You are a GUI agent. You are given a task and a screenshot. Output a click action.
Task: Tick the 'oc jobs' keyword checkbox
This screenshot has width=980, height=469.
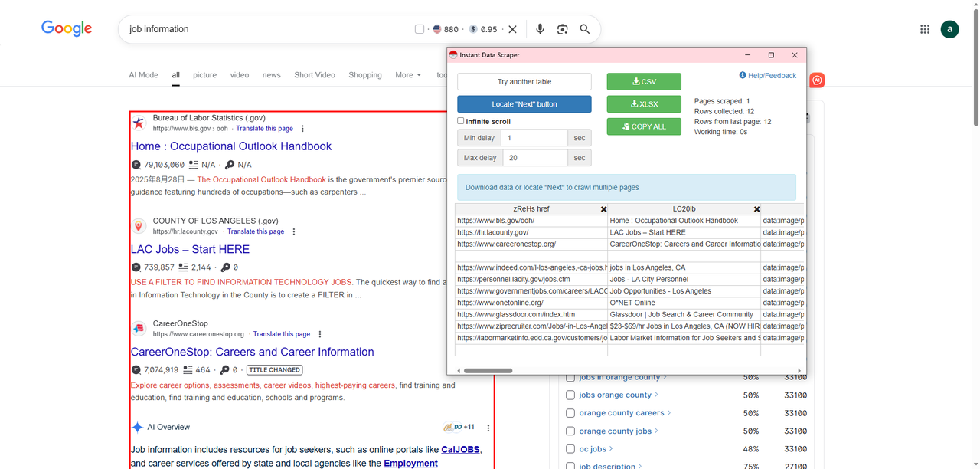(570, 449)
